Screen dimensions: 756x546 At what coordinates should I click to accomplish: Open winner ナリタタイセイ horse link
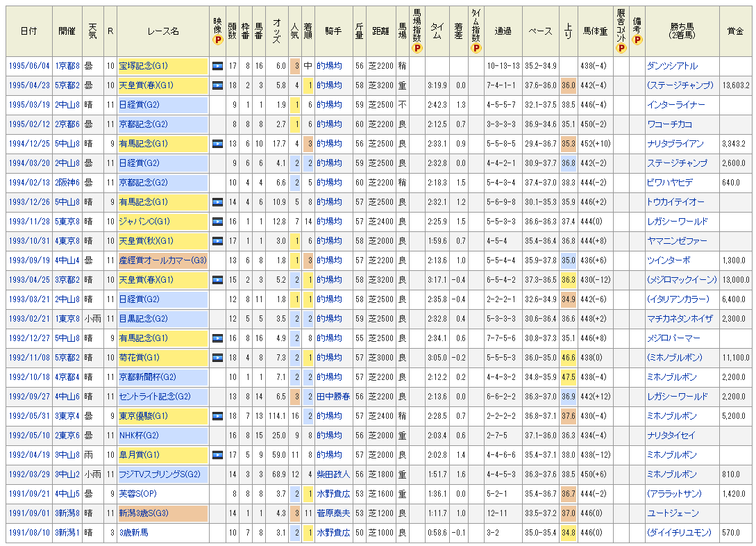click(671, 436)
